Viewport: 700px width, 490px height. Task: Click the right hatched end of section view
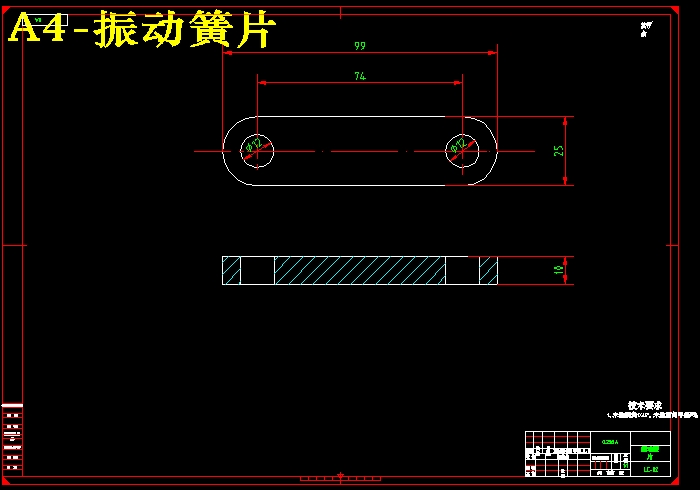click(x=488, y=270)
